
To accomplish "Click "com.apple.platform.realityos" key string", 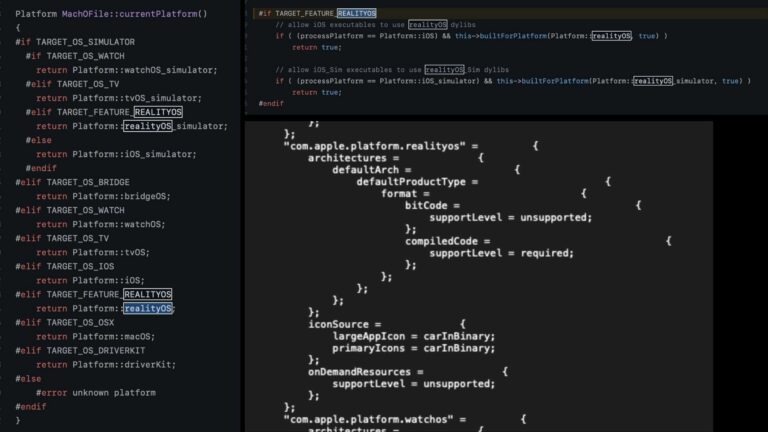I will [x=375, y=146].
